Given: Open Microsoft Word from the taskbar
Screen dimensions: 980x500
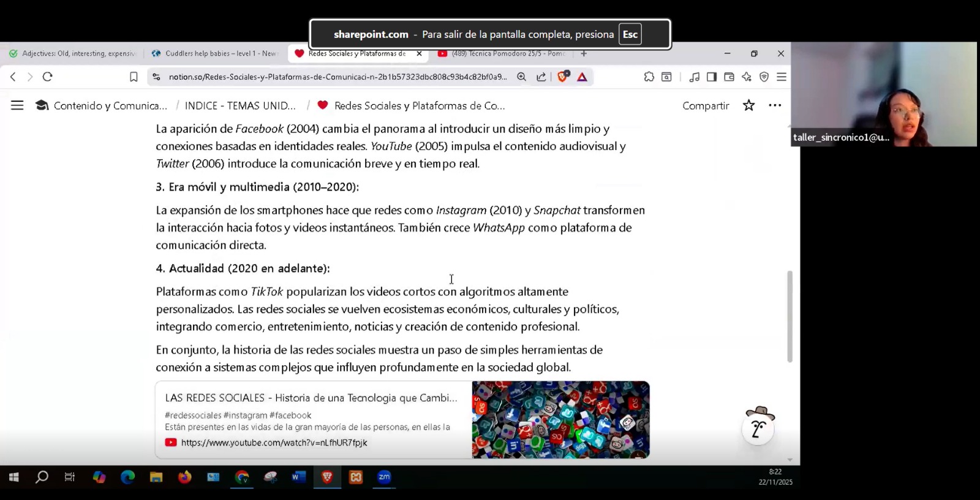Looking at the screenshot, I should click(x=299, y=477).
